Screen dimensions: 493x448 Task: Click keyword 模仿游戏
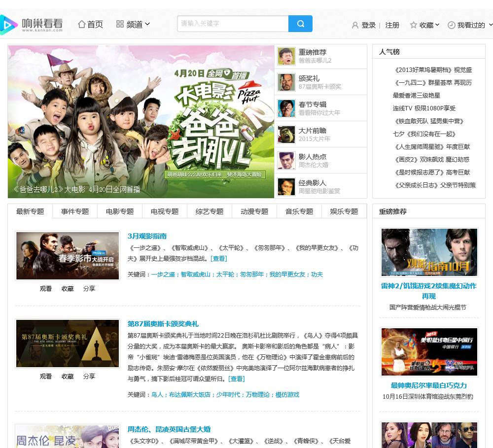287,395
